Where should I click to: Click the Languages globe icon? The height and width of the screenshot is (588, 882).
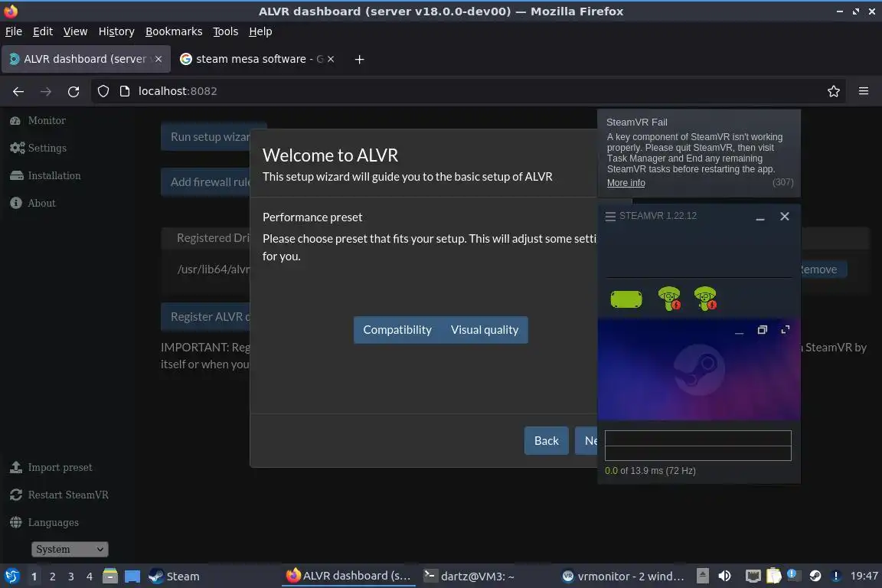(x=16, y=522)
